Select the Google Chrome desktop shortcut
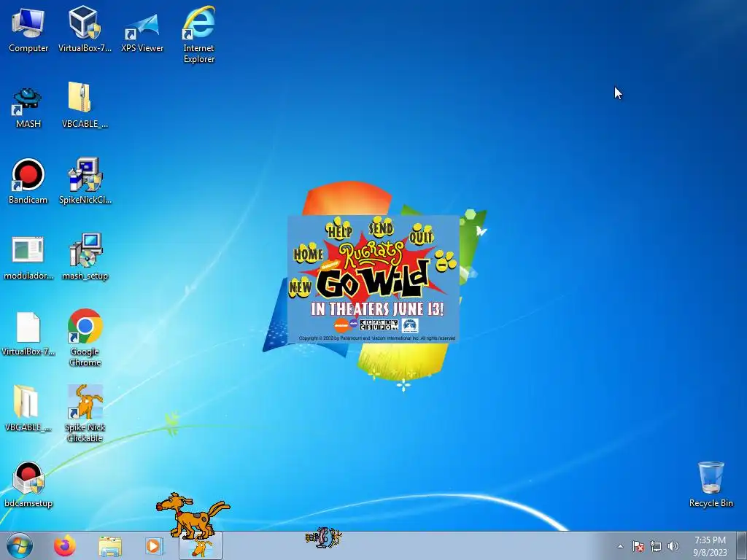Viewport: 747px width, 560px height. point(85,338)
